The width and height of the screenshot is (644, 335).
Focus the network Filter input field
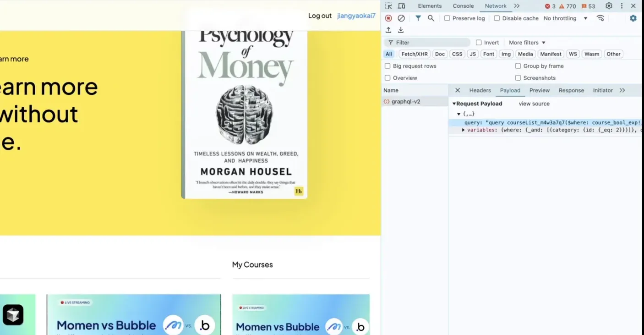(x=427, y=43)
